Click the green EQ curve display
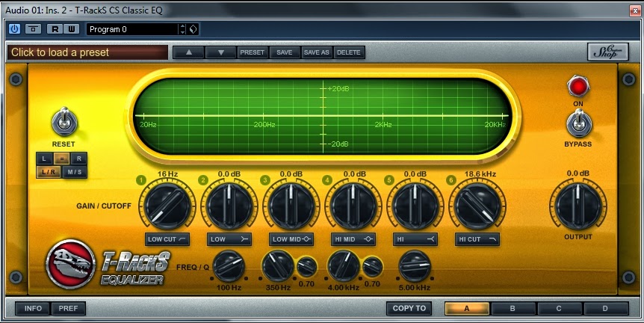 click(x=323, y=116)
